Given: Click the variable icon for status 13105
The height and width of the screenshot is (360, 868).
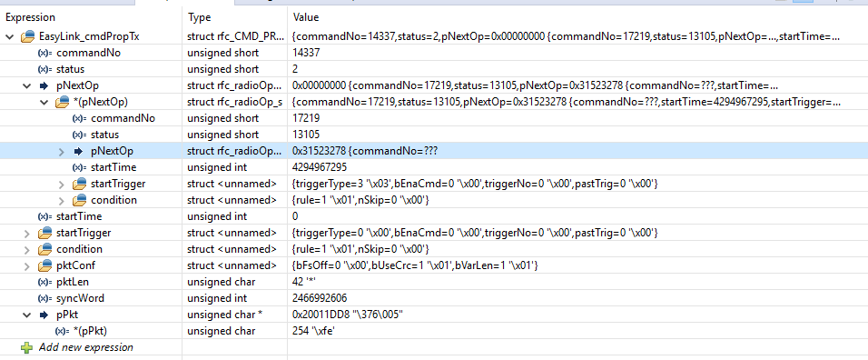Looking at the screenshot, I should (79, 135).
